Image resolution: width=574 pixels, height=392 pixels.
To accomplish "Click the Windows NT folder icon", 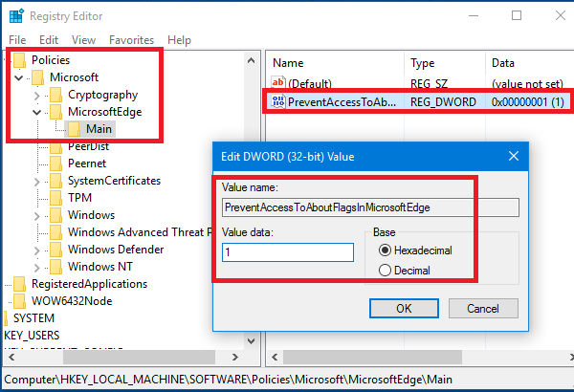I will coord(56,267).
